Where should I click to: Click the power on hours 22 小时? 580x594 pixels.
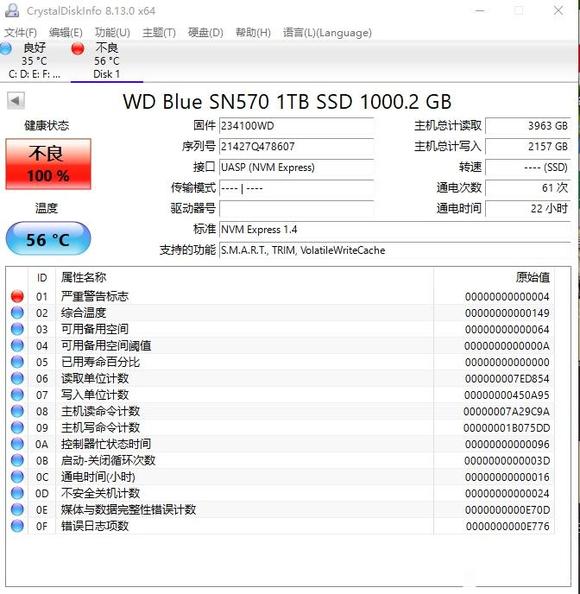coord(528,209)
